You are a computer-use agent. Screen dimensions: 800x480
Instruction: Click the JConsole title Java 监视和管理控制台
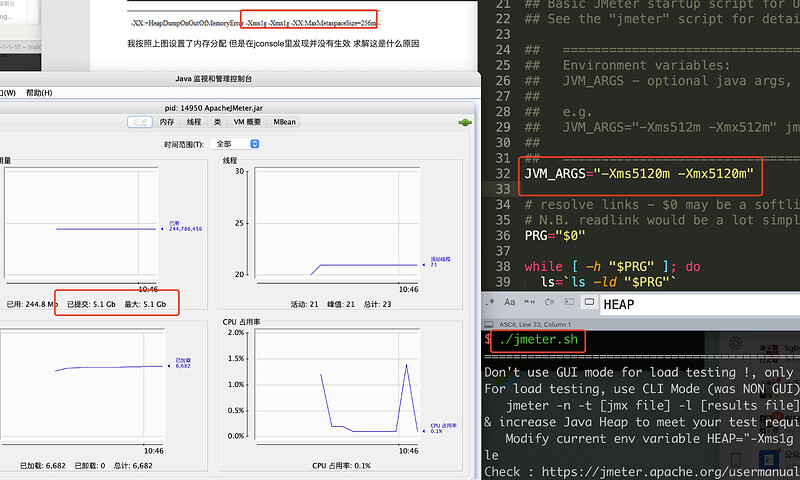(213, 79)
